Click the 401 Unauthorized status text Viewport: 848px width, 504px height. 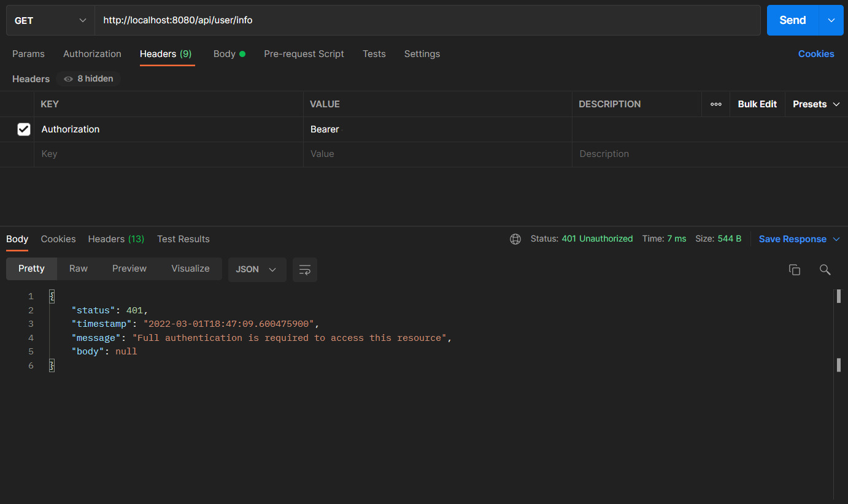(597, 239)
